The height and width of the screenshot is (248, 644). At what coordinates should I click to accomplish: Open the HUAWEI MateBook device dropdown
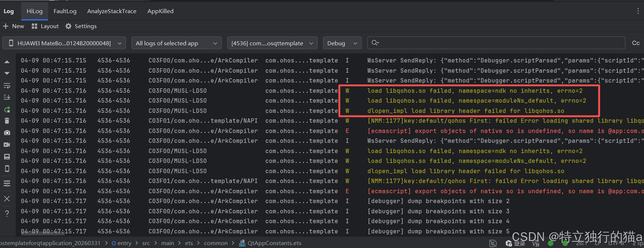coord(64,43)
